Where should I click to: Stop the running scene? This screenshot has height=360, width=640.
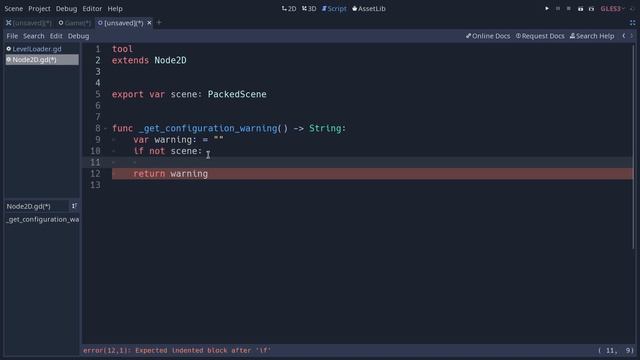[x=569, y=9]
